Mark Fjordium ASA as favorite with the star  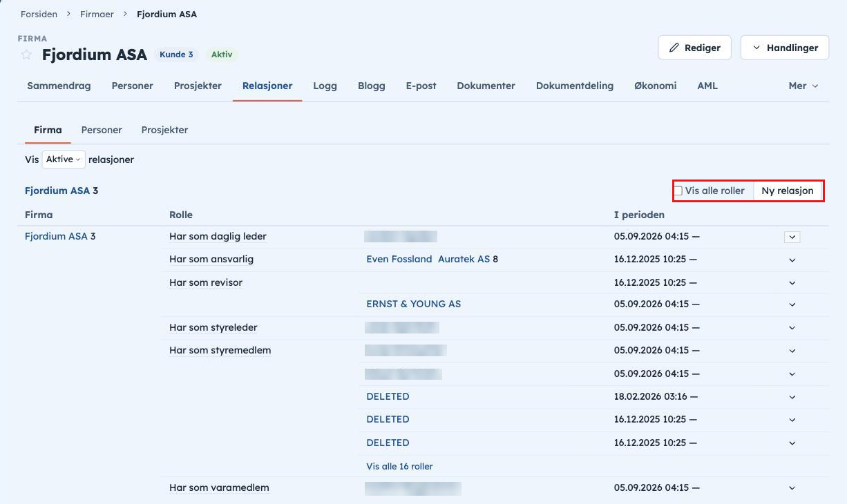point(26,55)
